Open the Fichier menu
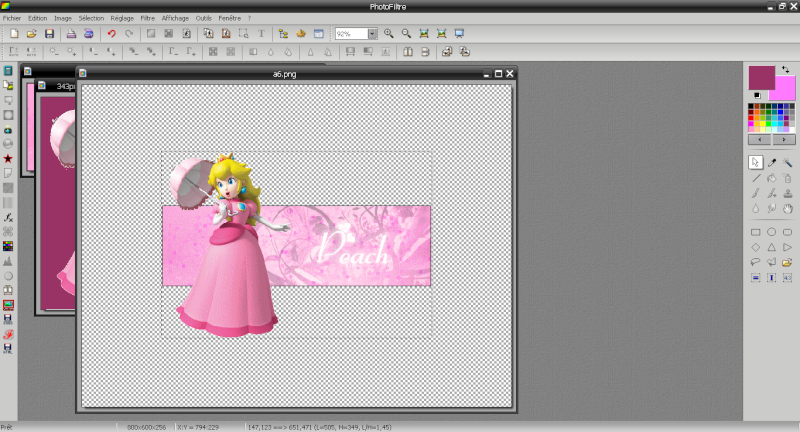Screen dimensions: 800x432 [12, 18]
